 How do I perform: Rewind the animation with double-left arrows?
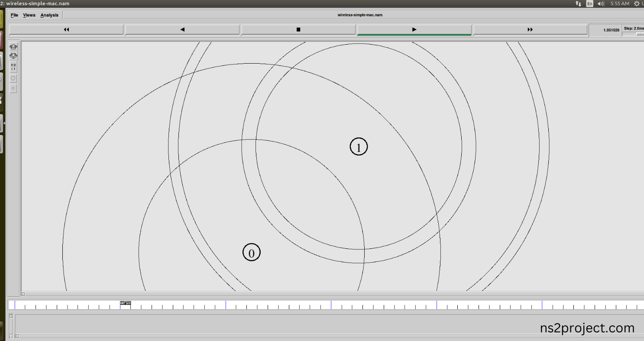coord(66,30)
